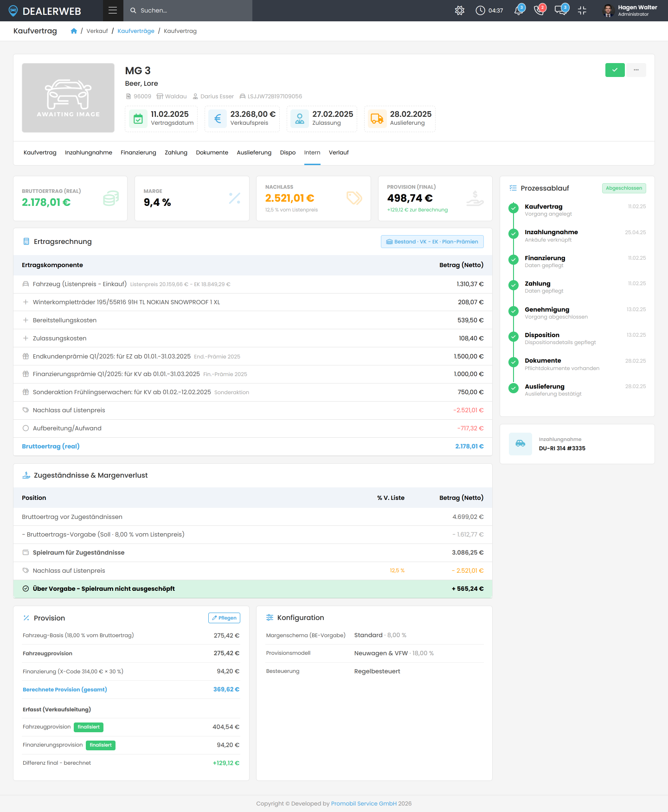
Task: Expand the Zulassungskosten row plus
Action: tap(26, 338)
